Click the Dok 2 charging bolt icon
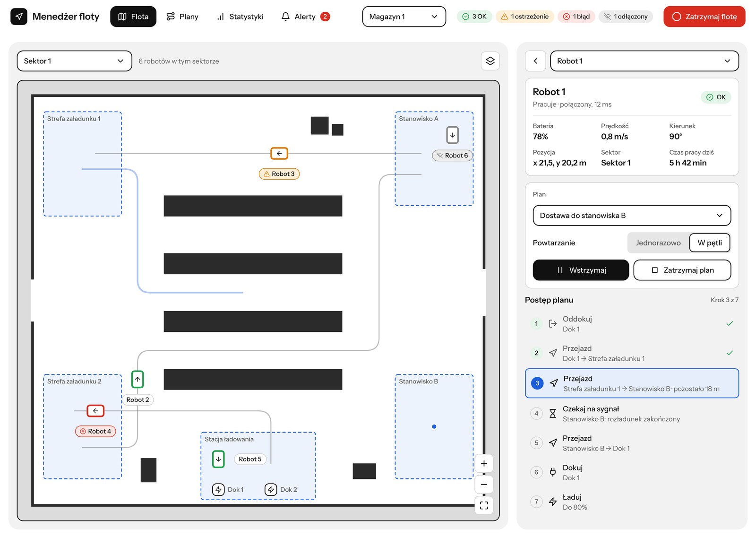The width and height of the screenshot is (756, 538). tap(271, 489)
